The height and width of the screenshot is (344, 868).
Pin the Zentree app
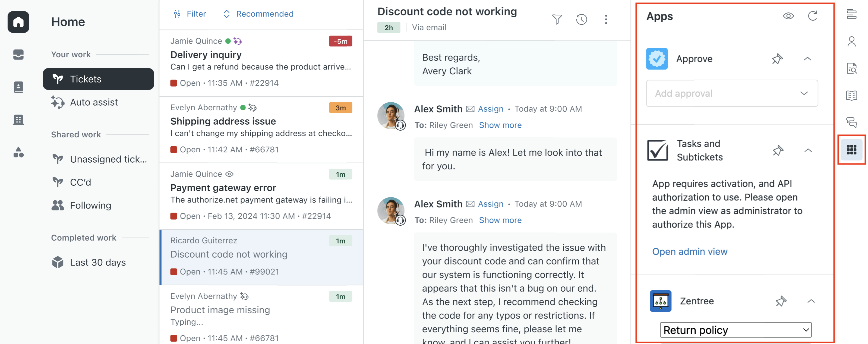click(781, 301)
